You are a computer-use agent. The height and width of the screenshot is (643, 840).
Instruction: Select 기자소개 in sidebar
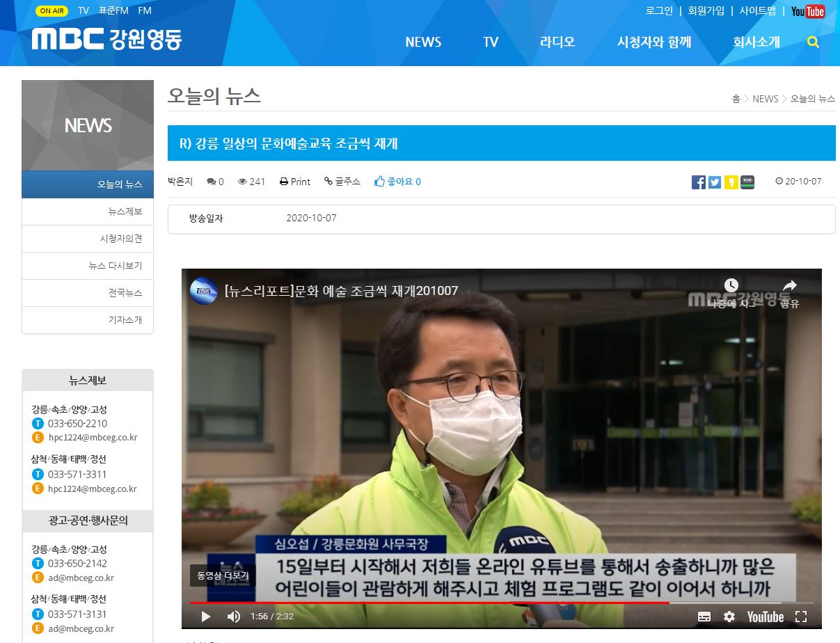[88, 320]
